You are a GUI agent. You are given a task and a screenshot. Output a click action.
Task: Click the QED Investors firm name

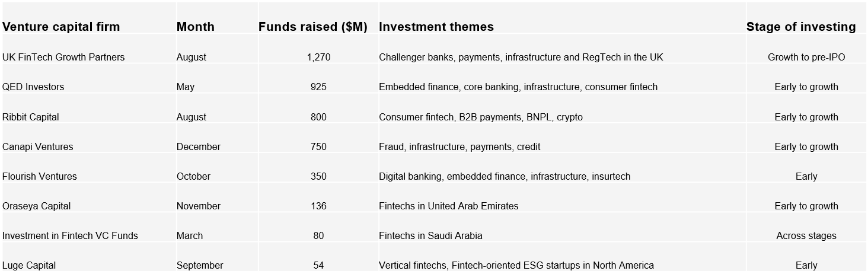coord(33,87)
